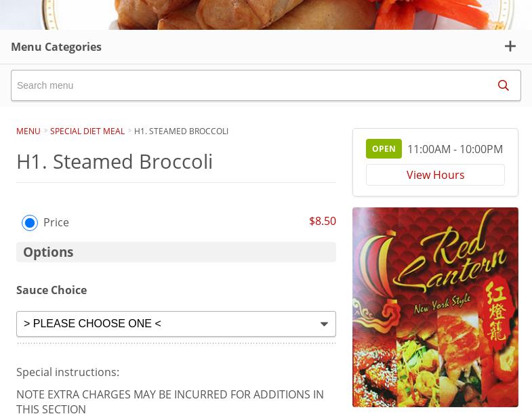The height and width of the screenshot is (414, 532).
Task: Click the Sauce Choice dropdown arrow
Action: coord(324,324)
